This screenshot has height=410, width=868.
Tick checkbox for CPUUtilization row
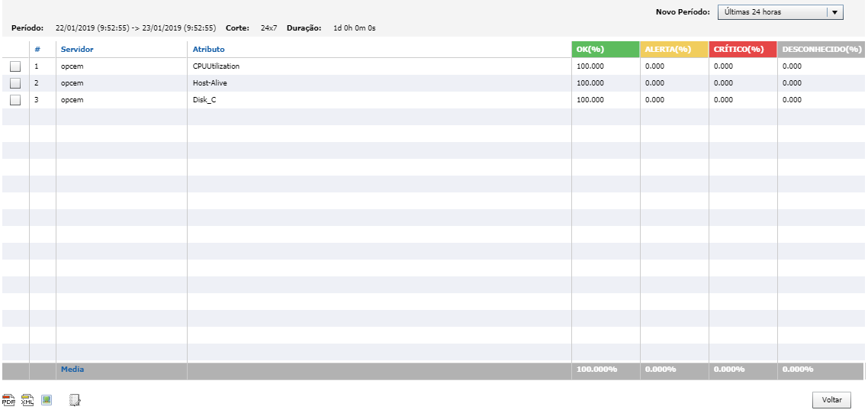click(x=15, y=66)
